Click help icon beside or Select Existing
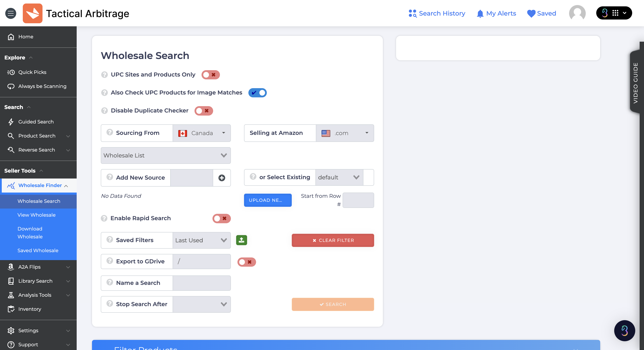Viewport: 644px width, 350px height. (253, 177)
